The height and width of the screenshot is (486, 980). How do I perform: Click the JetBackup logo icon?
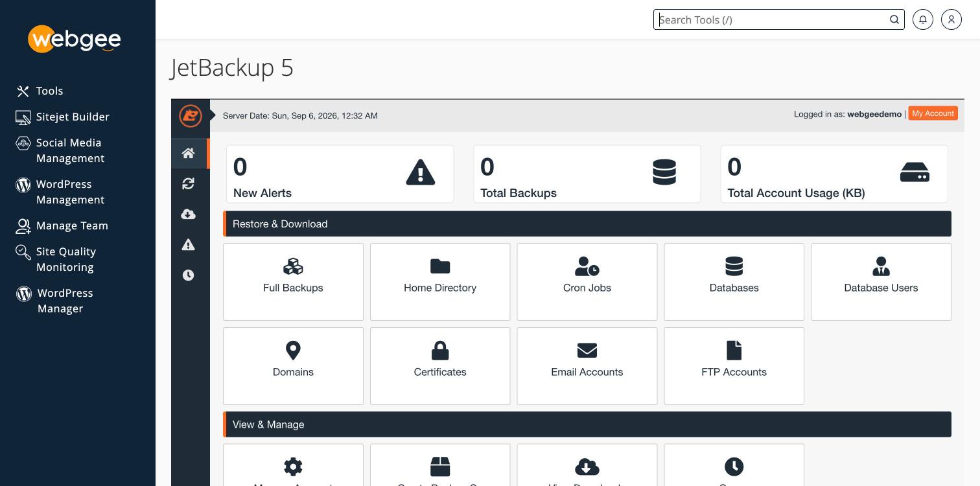click(191, 116)
